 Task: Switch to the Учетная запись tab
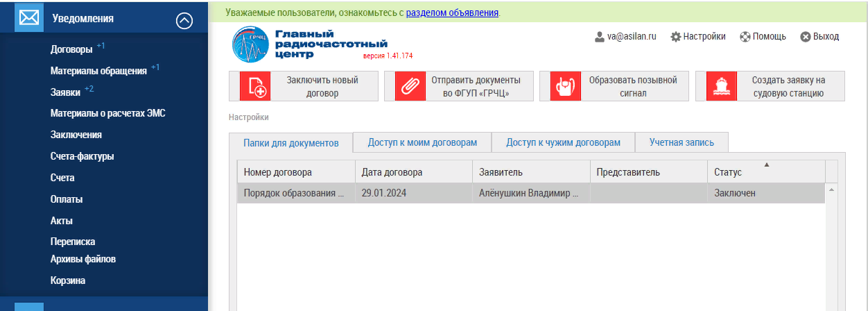click(x=682, y=142)
